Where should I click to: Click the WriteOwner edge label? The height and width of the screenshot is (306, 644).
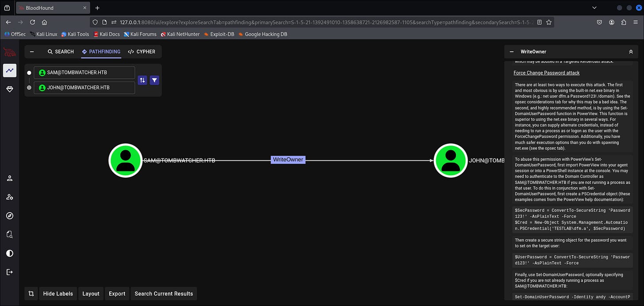click(288, 159)
